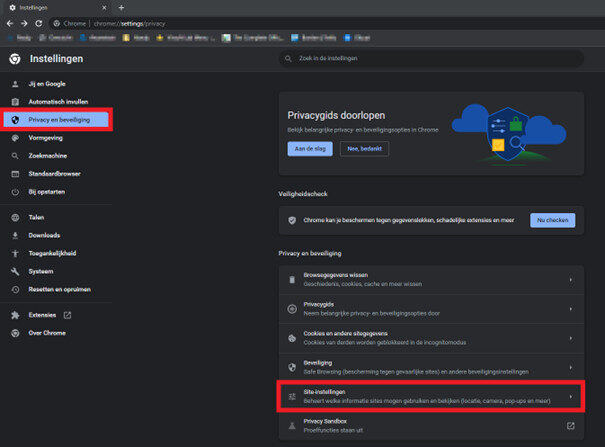The height and width of the screenshot is (447, 605).
Task: Click the puzzle piece icon for Extensies
Action: [15, 315]
